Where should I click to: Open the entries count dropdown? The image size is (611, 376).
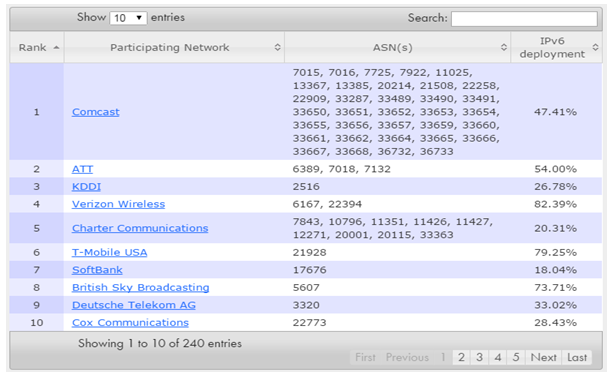(x=128, y=18)
